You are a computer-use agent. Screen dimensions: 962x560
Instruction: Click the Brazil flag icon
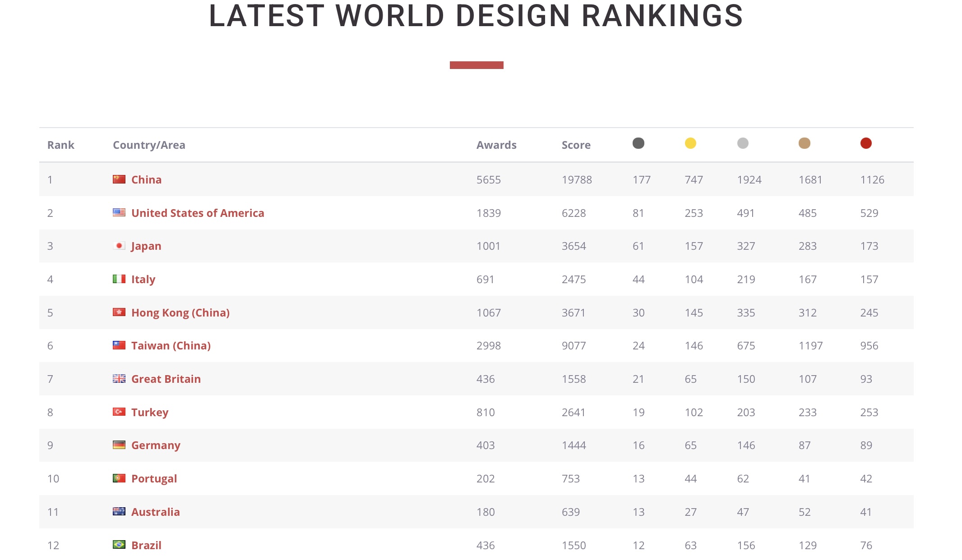[119, 545]
